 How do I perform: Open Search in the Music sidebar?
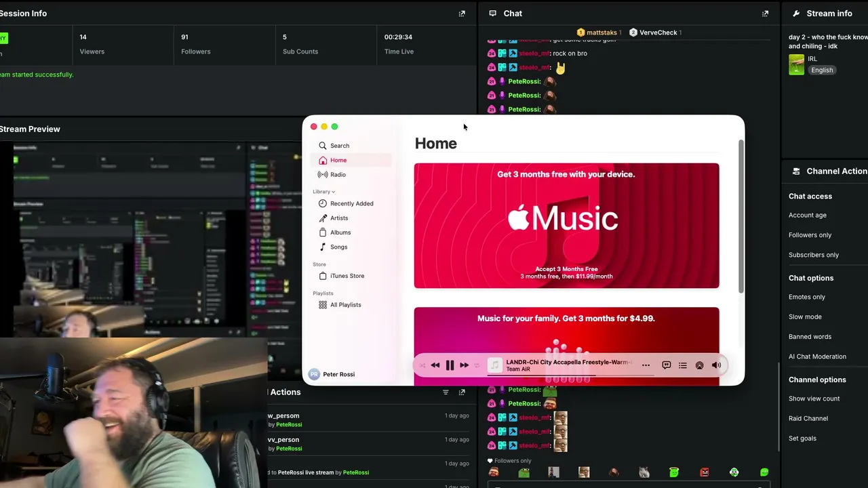coord(339,146)
